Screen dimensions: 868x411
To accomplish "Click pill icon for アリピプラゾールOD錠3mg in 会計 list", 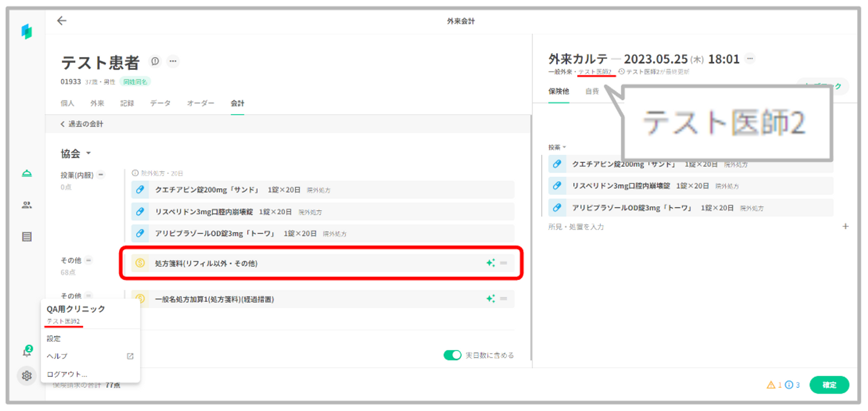I will (x=140, y=233).
